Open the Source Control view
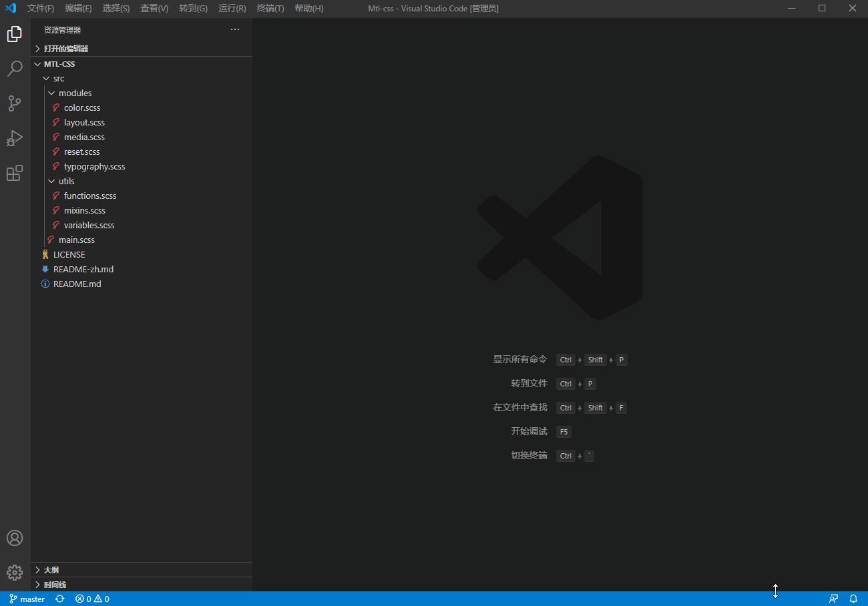The width and height of the screenshot is (868, 606). point(15,103)
